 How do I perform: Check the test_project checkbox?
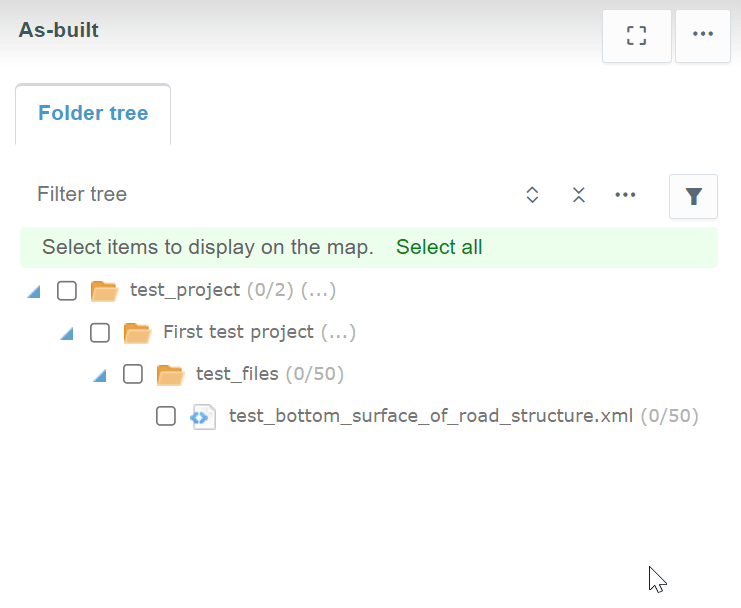pyautogui.click(x=67, y=291)
